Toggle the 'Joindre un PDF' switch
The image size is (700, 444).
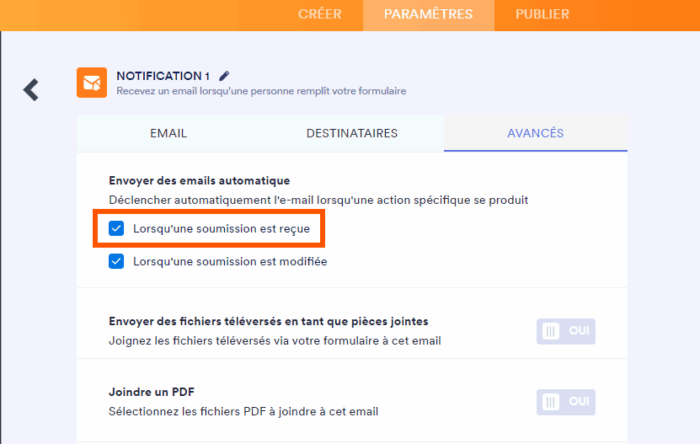pyautogui.click(x=566, y=402)
